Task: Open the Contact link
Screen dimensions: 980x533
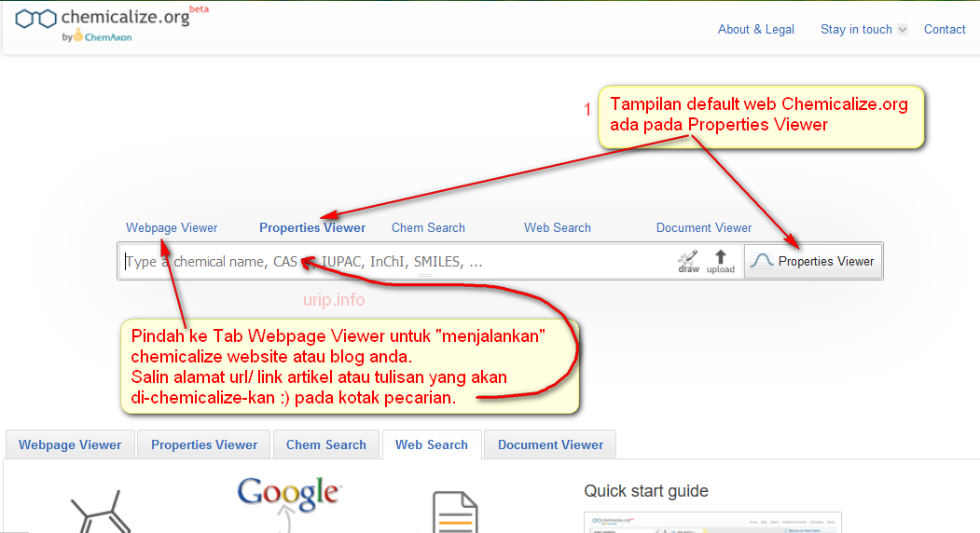Action: (945, 30)
